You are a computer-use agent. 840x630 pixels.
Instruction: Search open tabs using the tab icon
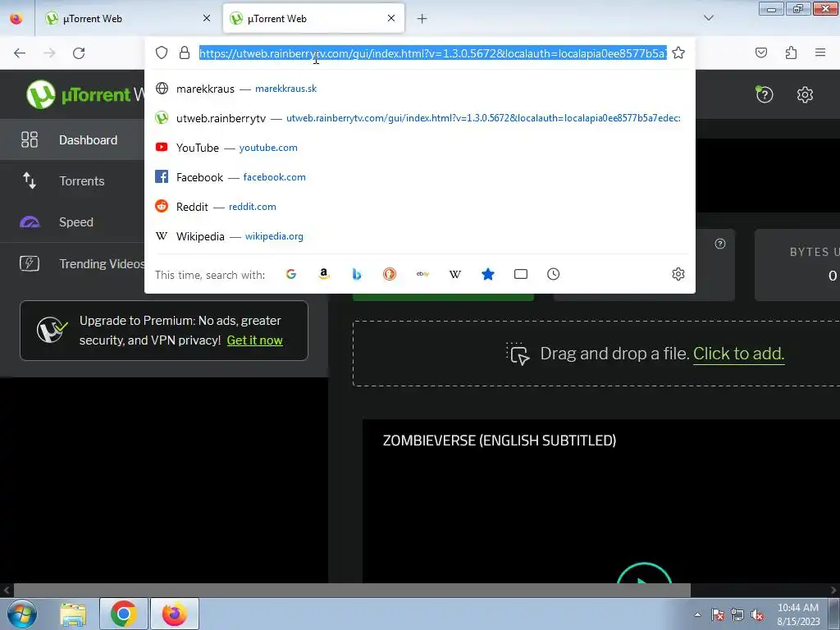(521, 274)
